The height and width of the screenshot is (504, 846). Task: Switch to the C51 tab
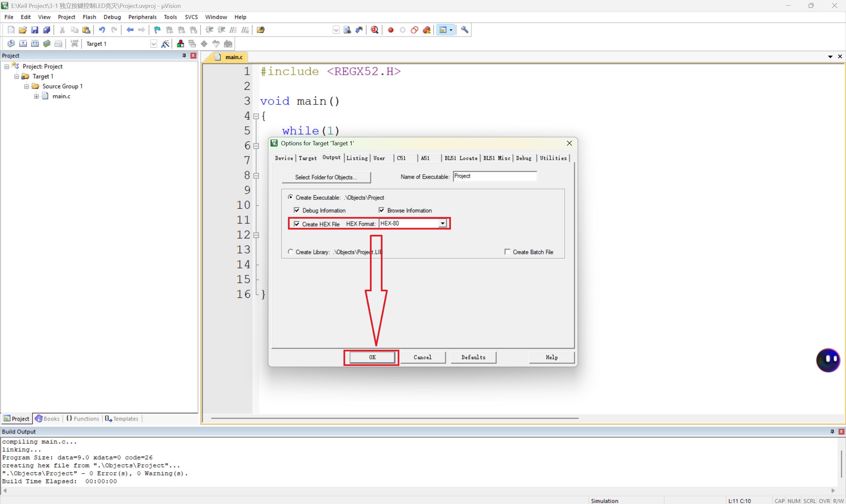tap(401, 158)
